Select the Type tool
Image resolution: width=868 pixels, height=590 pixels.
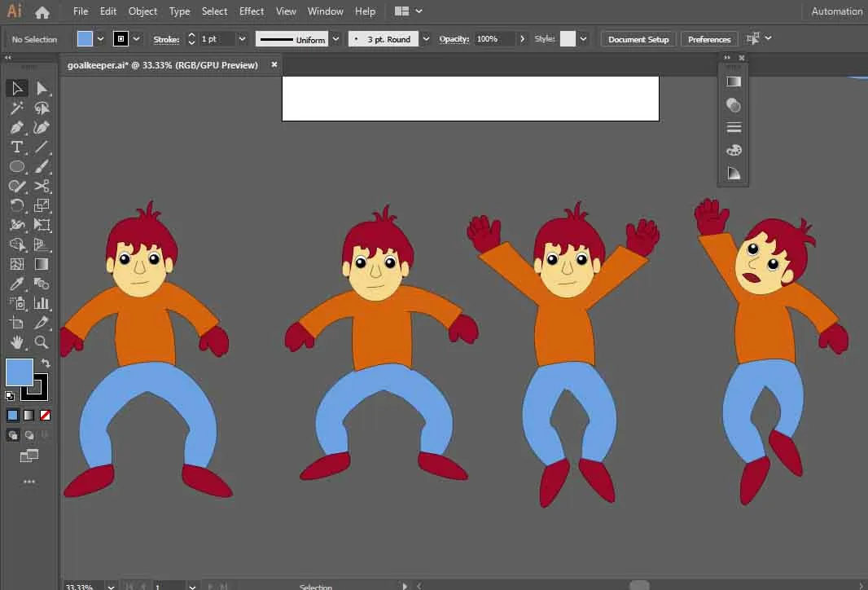click(16, 147)
